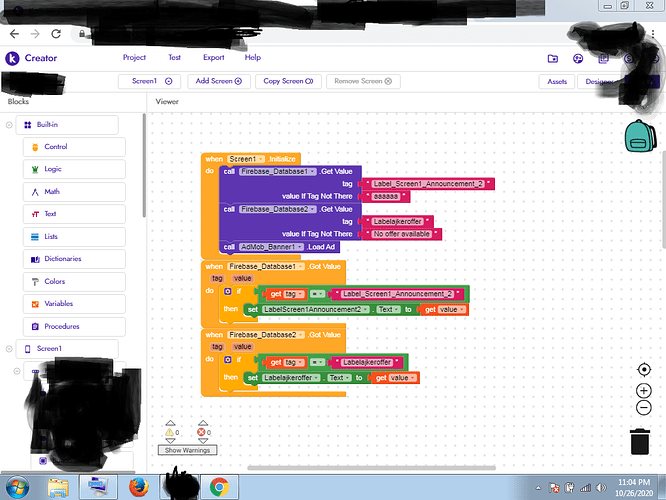Image resolution: width=666 pixels, height=500 pixels.
Task: Open the Text property dropdown of Labelajkeroffer
Action: (x=339, y=378)
